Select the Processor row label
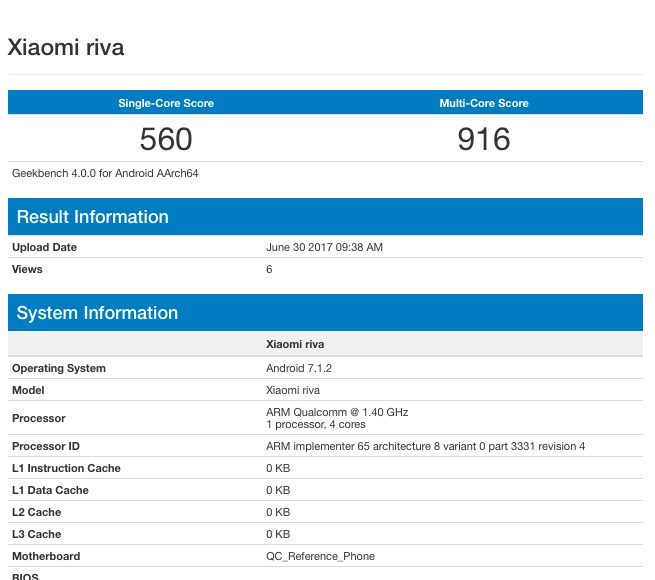Viewport: 655px width, 580px height. click(x=38, y=418)
